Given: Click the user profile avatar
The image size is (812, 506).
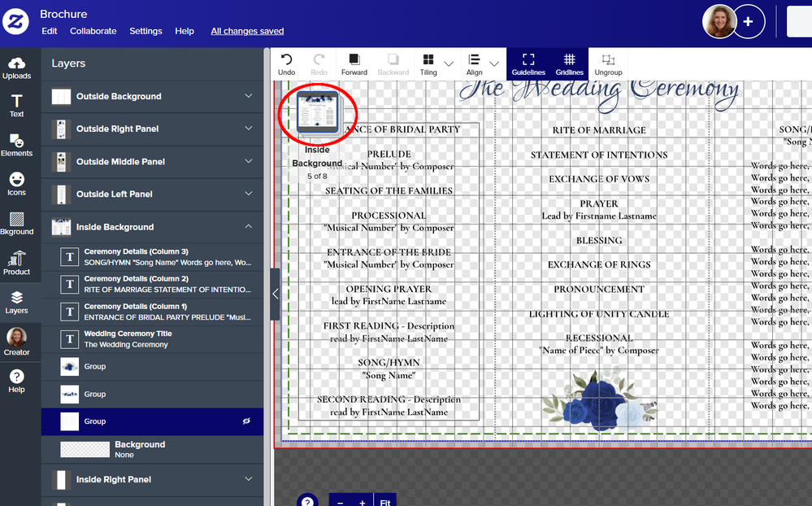Looking at the screenshot, I should pyautogui.click(x=719, y=22).
